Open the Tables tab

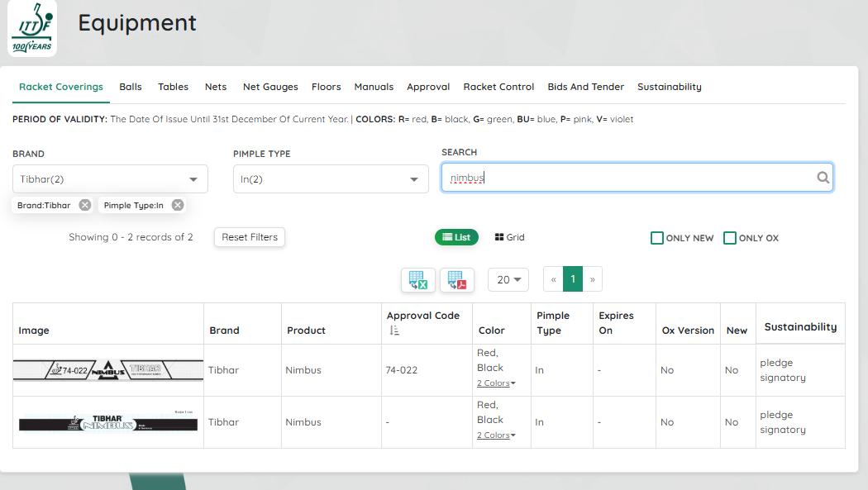[x=174, y=87]
